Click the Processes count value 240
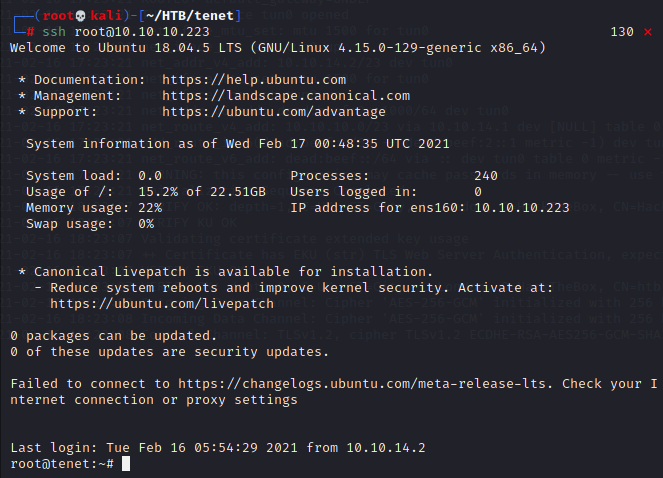Viewport: 663px width, 478px height. [486, 176]
